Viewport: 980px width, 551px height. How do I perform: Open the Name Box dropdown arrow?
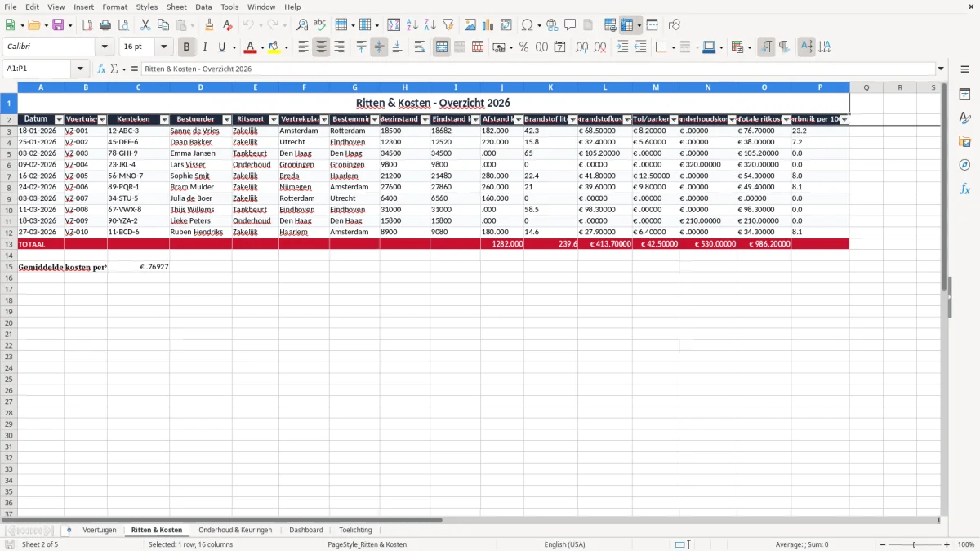(x=80, y=69)
